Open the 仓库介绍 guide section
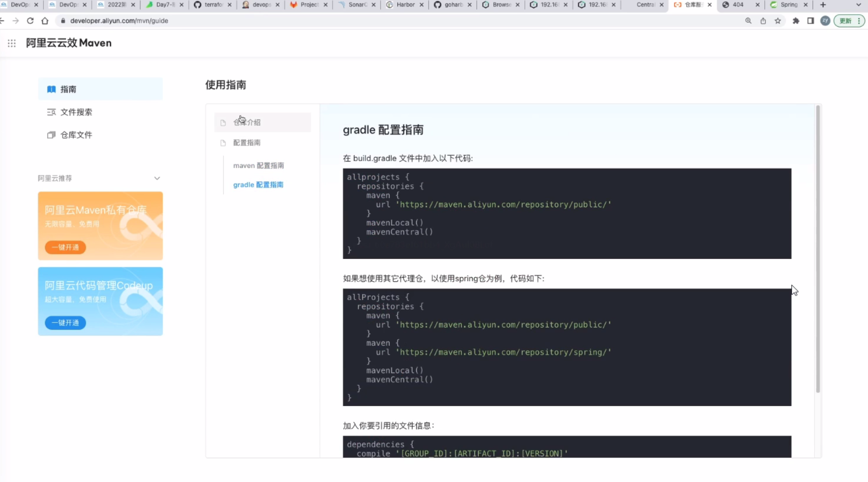Screen dimensions: 868x482 coord(262,122)
